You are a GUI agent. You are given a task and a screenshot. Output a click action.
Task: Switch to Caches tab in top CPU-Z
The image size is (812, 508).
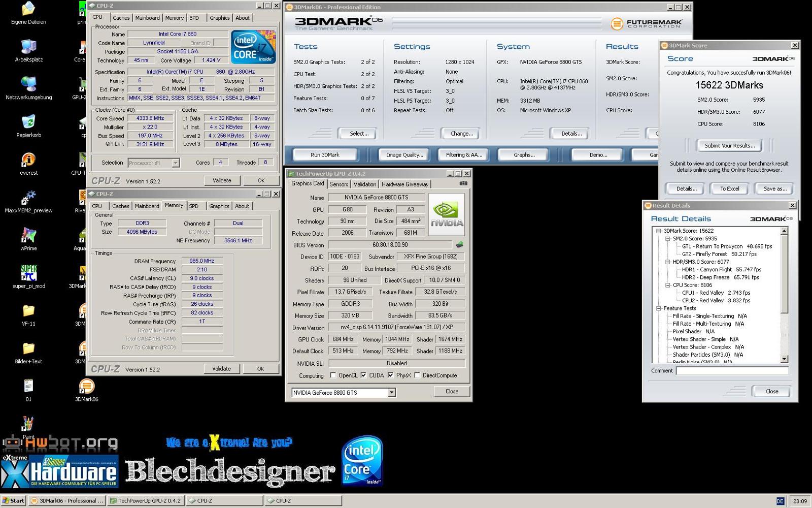[121, 18]
